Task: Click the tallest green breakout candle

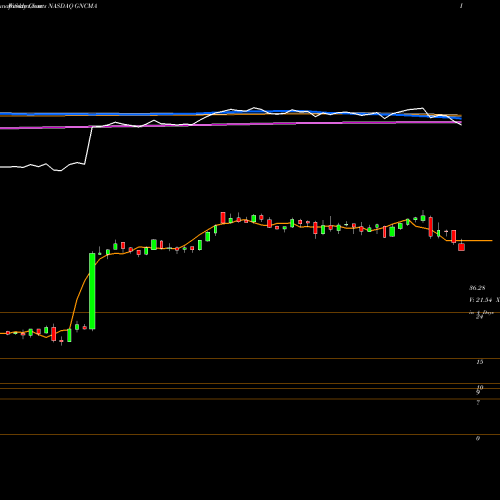Action: [x=92, y=291]
